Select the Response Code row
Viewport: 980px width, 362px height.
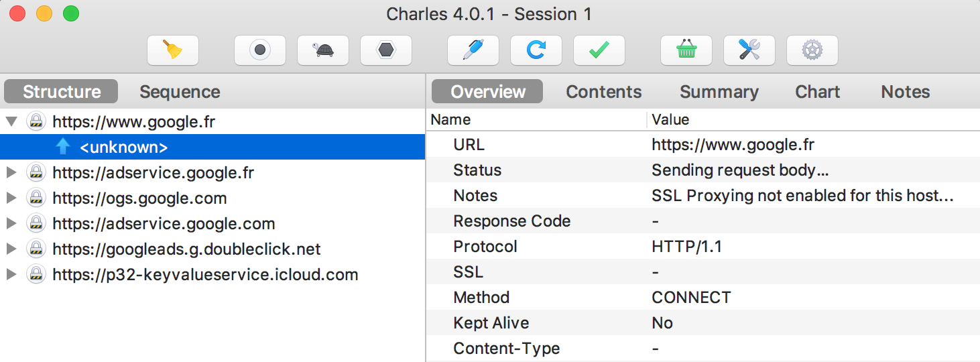point(703,221)
